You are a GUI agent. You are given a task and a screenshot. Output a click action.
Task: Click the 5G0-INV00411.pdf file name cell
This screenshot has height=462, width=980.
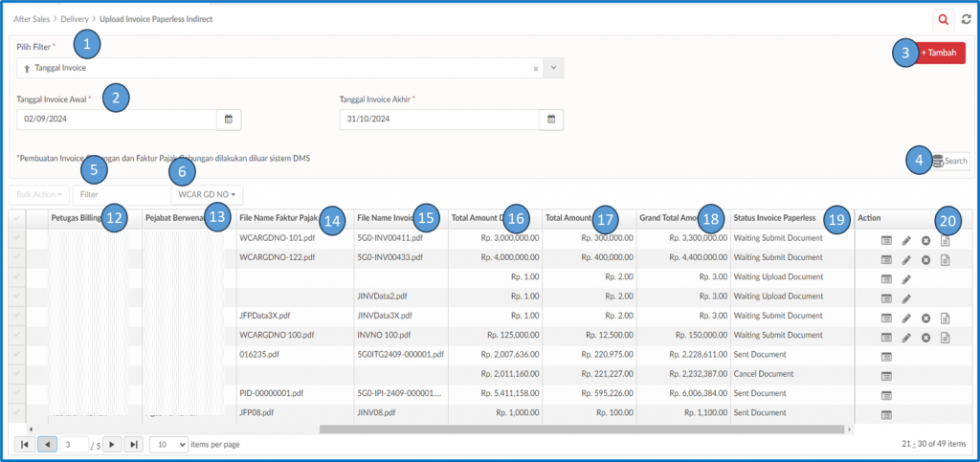[390, 238]
